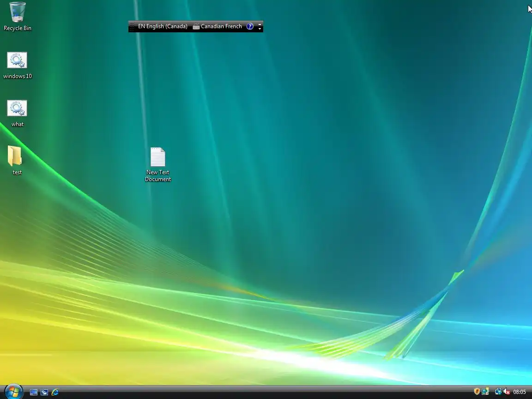Select the Recycle Bin desktop icon
This screenshot has height=399, width=532.
pyautogui.click(x=17, y=16)
